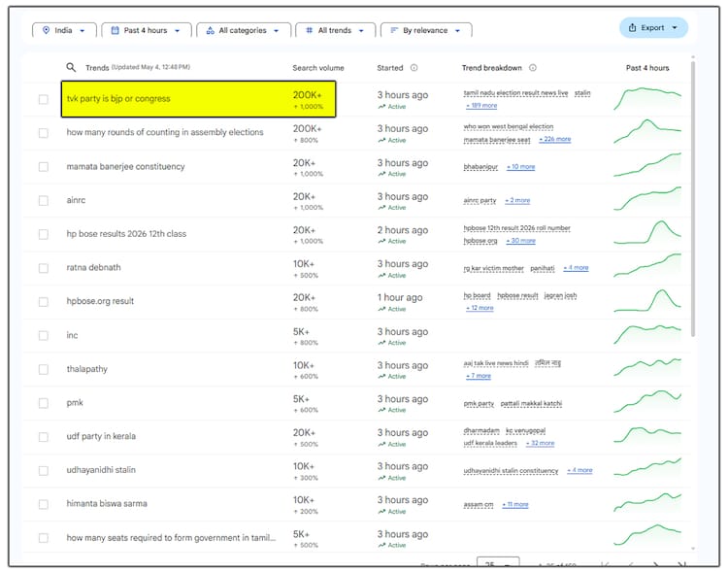728x573 pixels.
Task: Go to next page arrow in pagination
Action: click(x=655, y=564)
